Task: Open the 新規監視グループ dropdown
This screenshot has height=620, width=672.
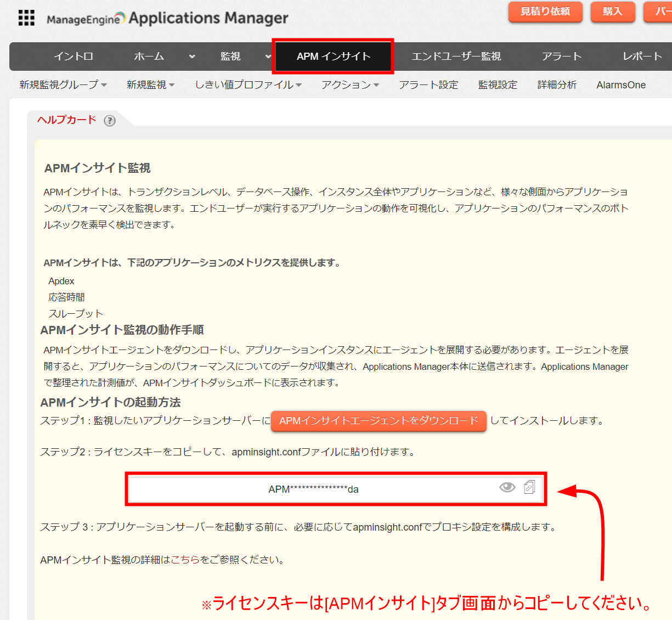Action: (63, 85)
